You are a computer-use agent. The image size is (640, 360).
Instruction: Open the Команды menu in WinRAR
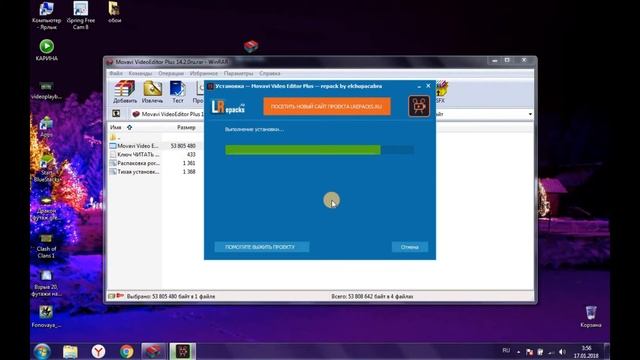(x=140, y=73)
